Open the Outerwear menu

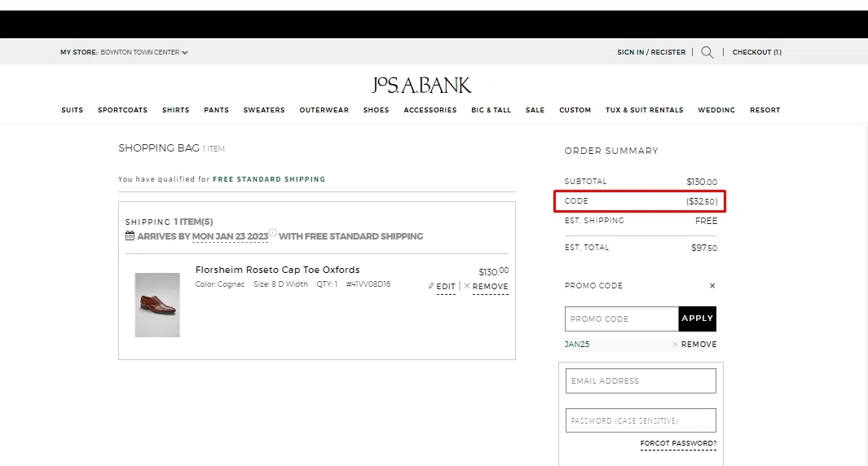(324, 110)
